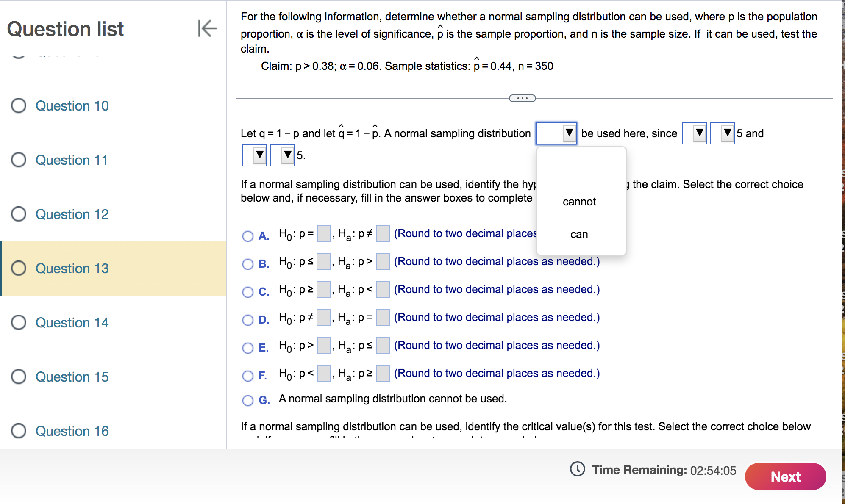Open the dropdown immediately before '5 and'
Viewport: 845px width, 504px height.
(722, 133)
